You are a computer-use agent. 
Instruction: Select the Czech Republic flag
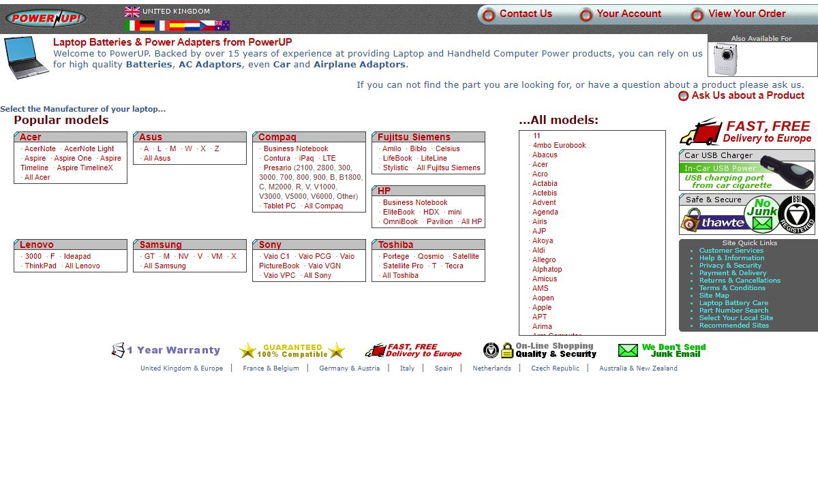coord(207,26)
